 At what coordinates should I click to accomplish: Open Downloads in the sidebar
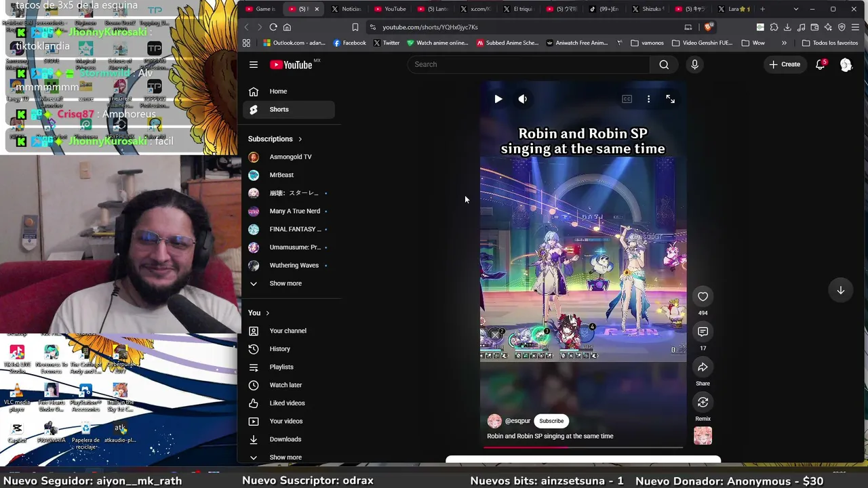[x=289, y=439]
